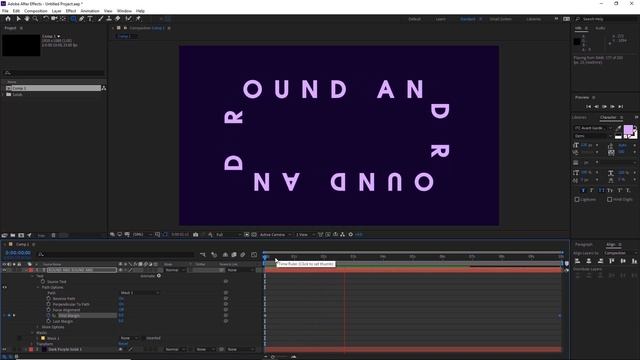Toggle Frame Blending in the timeline header
The height and width of the screenshot is (360, 640).
point(234,255)
